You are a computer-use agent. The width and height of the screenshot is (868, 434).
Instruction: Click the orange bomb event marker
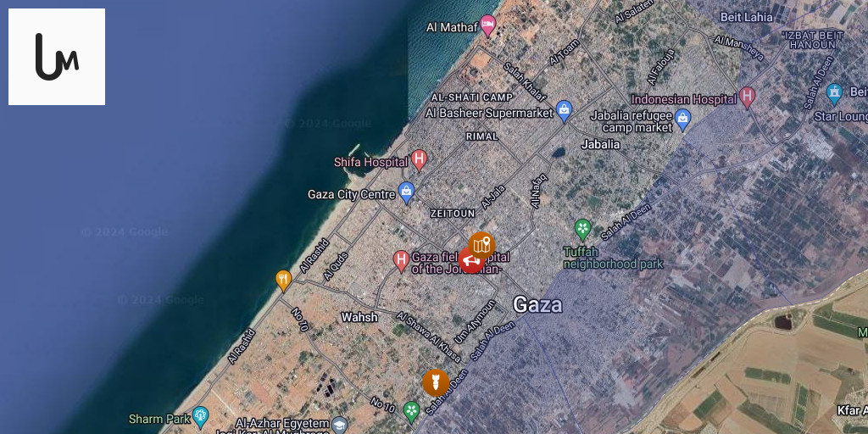[436, 382]
